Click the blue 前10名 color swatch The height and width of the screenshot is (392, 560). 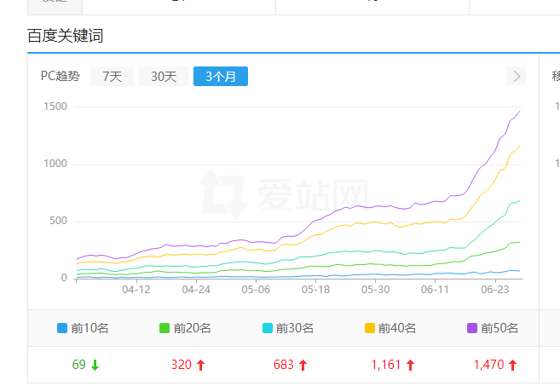pyautogui.click(x=62, y=328)
